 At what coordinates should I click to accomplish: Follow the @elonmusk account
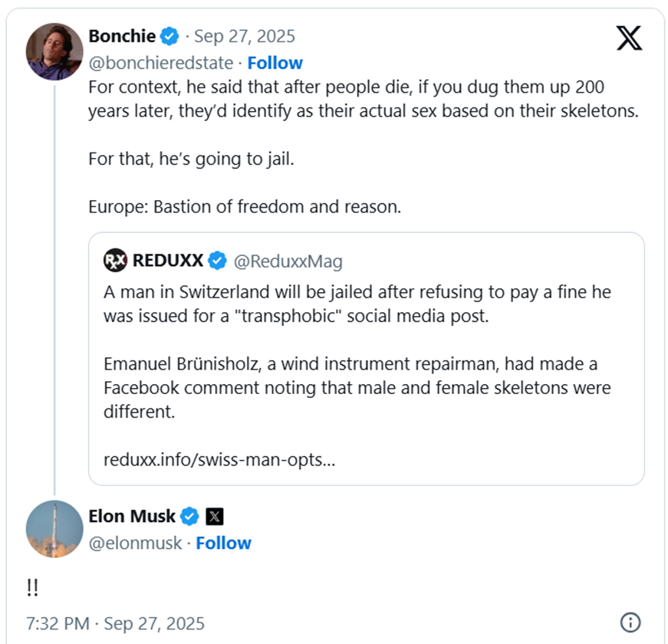[223, 543]
